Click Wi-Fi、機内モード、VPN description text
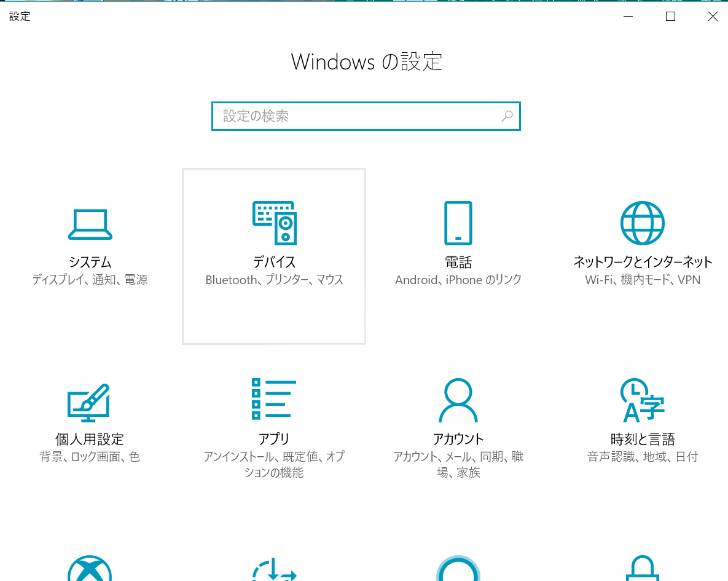The image size is (728, 581). 643,280
